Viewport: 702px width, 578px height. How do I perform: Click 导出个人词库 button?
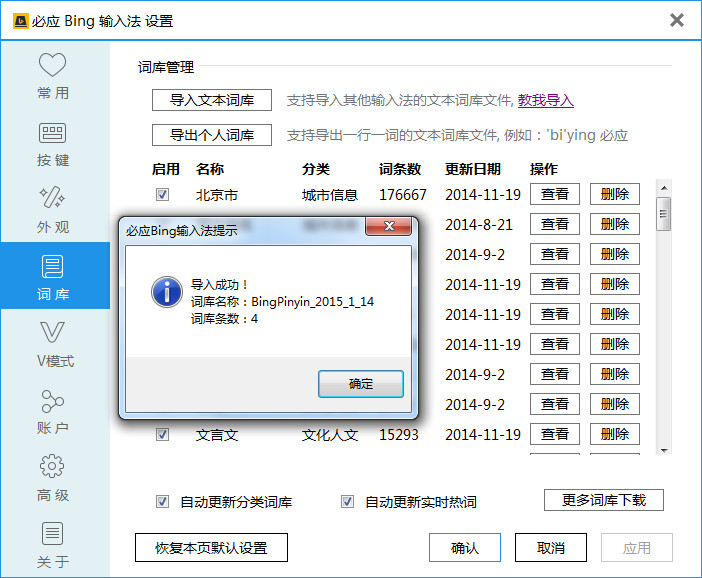pos(212,135)
